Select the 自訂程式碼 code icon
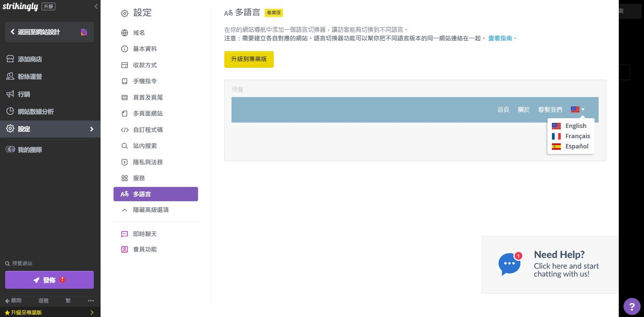 click(x=124, y=130)
